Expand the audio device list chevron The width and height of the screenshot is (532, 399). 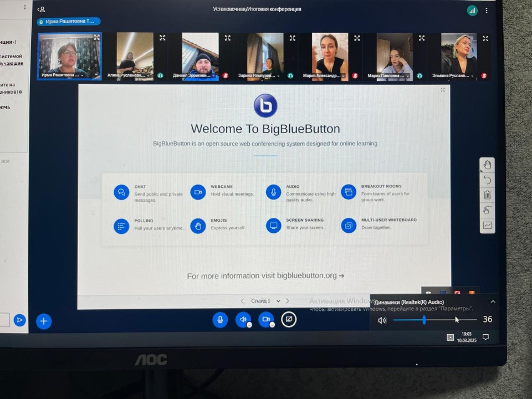coord(493,302)
